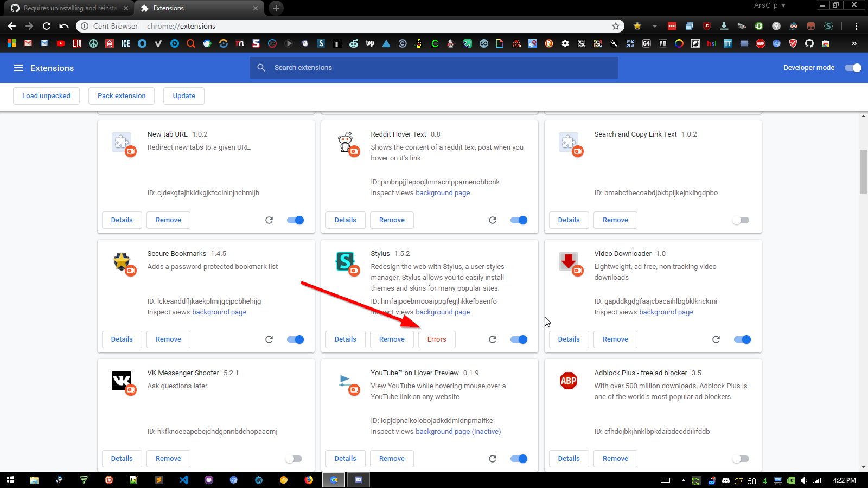Enable the Search and Copy Link Text extension
The height and width of the screenshot is (488, 868).
(741, 220)
